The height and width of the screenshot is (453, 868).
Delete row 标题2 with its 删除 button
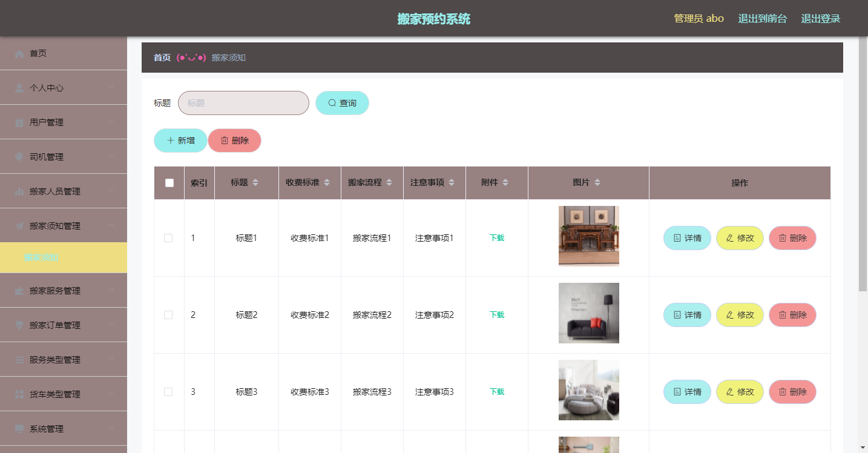coord(793,315)
